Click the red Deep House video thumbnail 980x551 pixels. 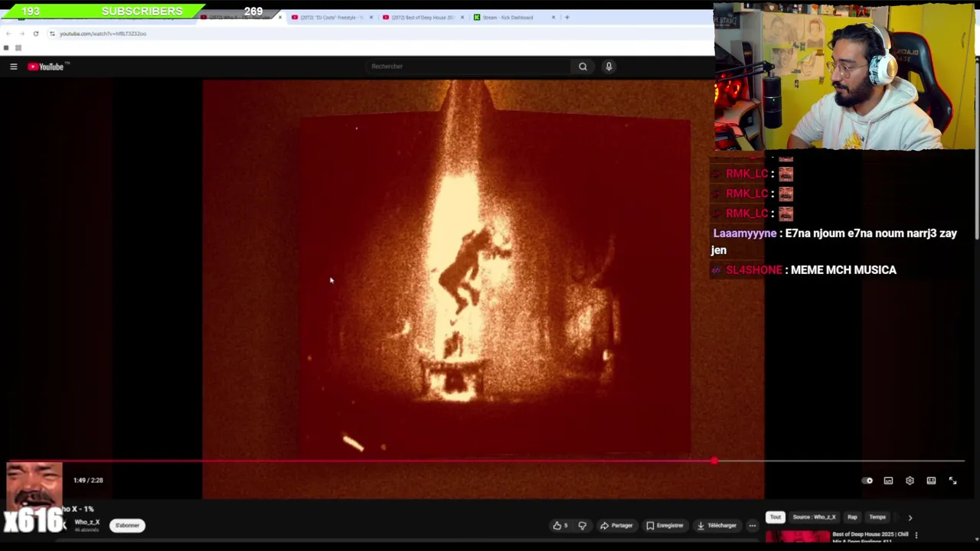tap(797, 537)
